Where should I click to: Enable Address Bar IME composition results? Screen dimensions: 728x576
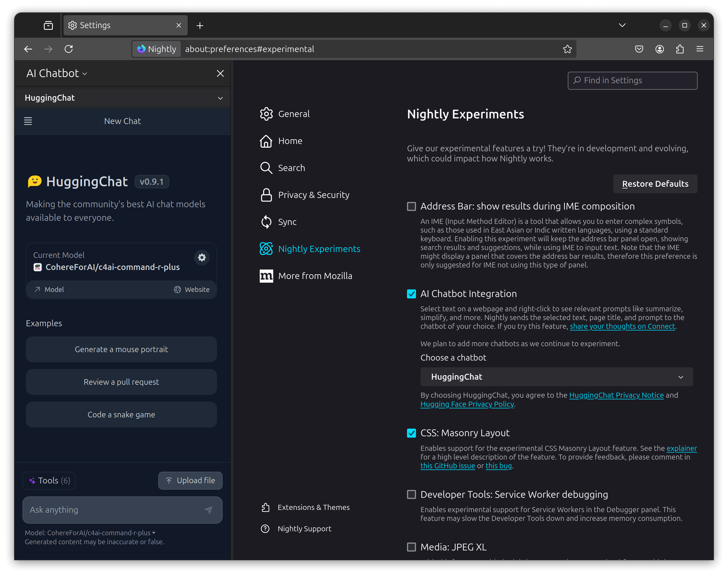(x=411, y=206)
